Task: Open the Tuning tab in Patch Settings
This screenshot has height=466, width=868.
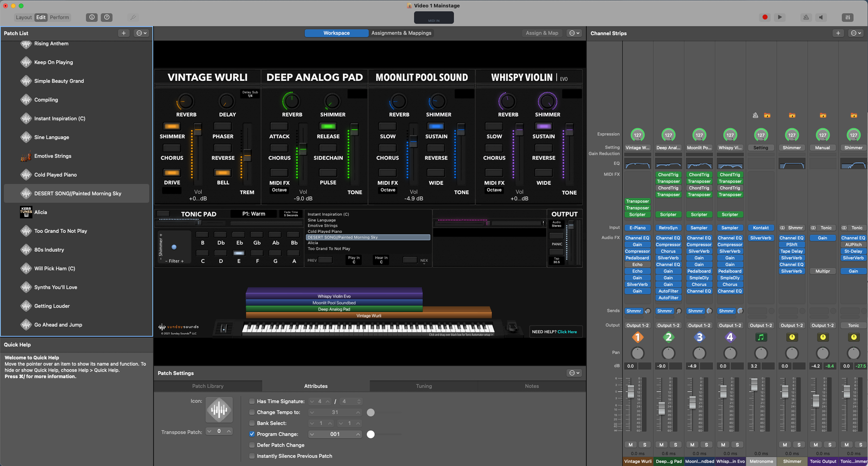Action: click(424, 386)
